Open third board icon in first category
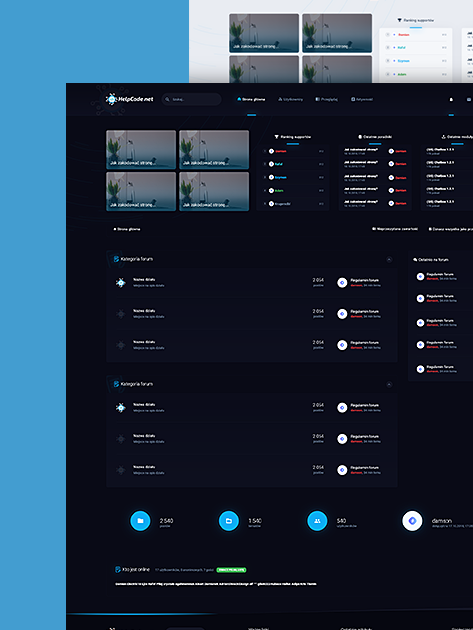Screen dimensions: 473x630 [121, 345]
